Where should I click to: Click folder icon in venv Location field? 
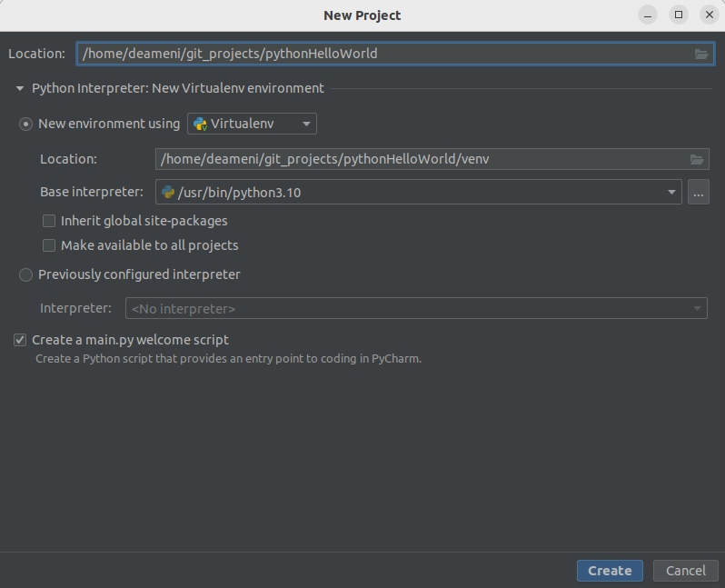(697, 160)
